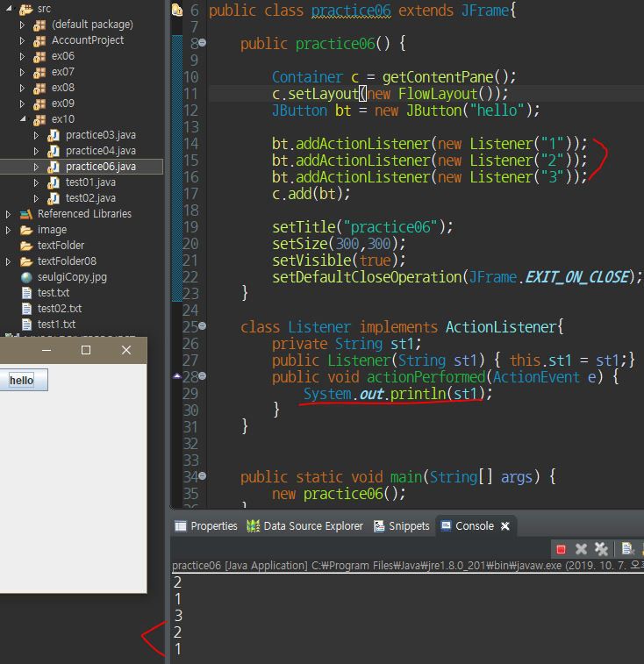Fold actionPerformed method at line 28

[x=202, y=376]
